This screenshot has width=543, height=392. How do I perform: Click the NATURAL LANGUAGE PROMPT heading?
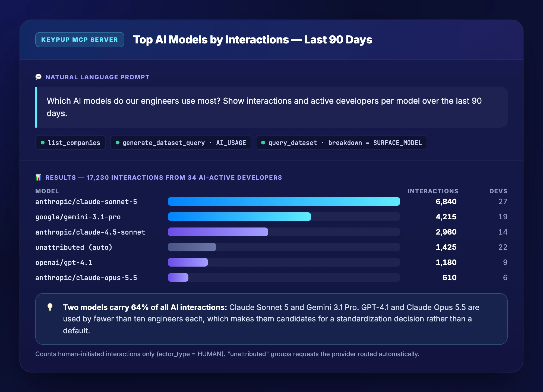point(97,77)
